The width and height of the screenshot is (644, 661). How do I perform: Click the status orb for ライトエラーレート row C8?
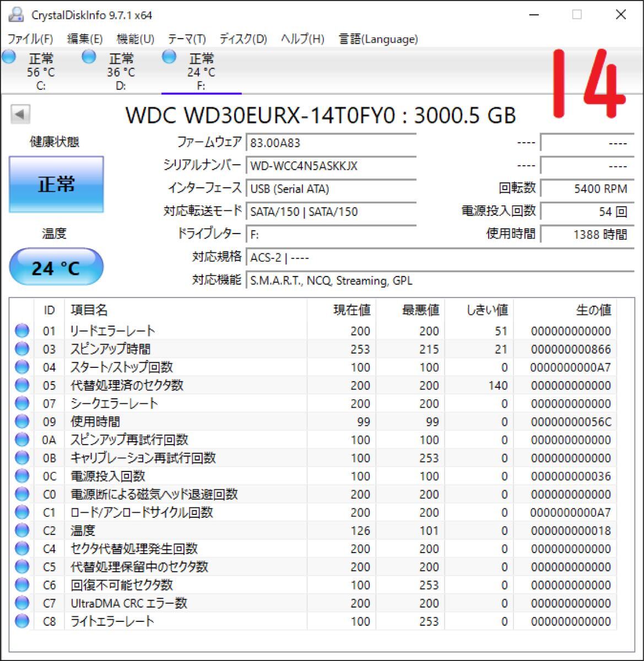22,621
